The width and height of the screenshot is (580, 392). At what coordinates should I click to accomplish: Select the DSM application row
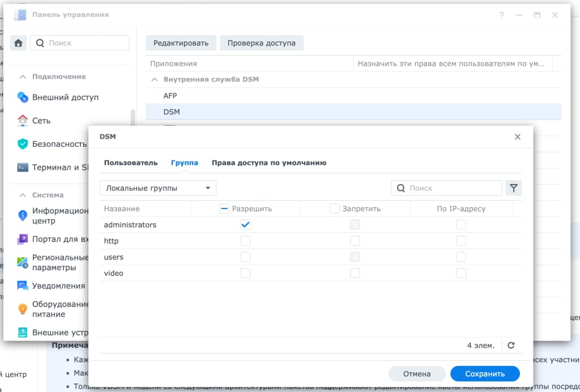(353, 112)
